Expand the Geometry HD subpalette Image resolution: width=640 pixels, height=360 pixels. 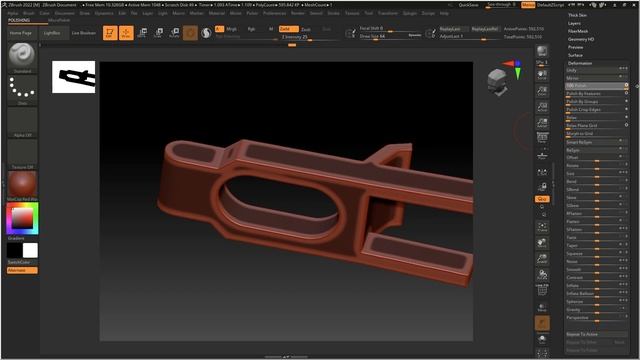580,39
